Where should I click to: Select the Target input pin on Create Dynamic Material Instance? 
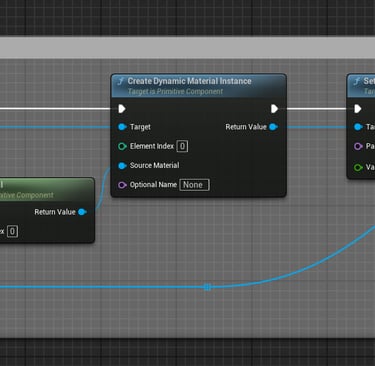tap(122, 127)
